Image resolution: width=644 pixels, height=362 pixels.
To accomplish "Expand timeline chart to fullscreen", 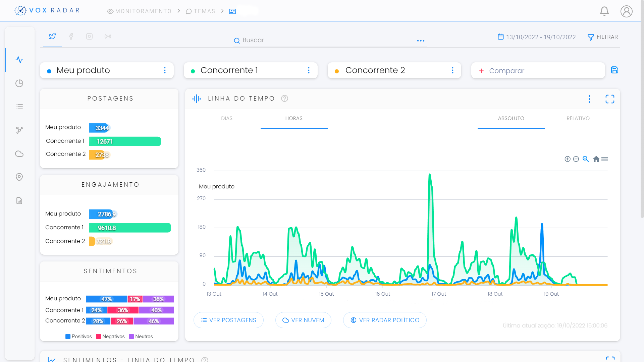I will tap(610, 99).
